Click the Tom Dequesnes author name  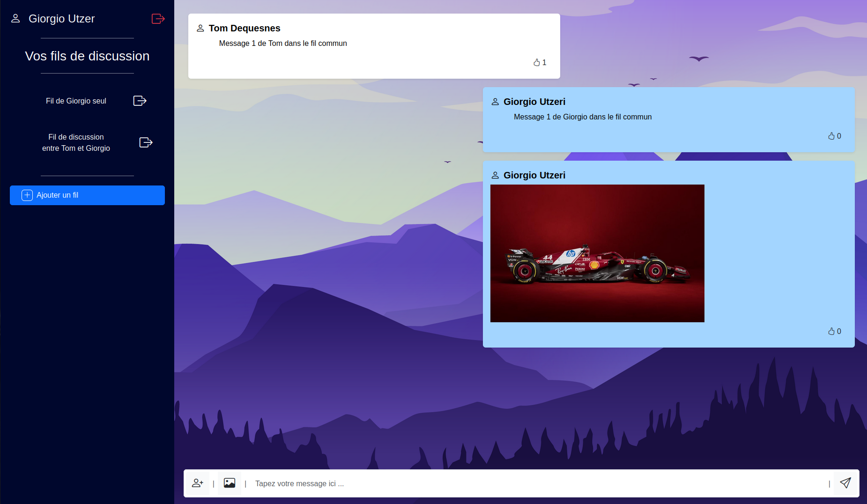[244, 28]
